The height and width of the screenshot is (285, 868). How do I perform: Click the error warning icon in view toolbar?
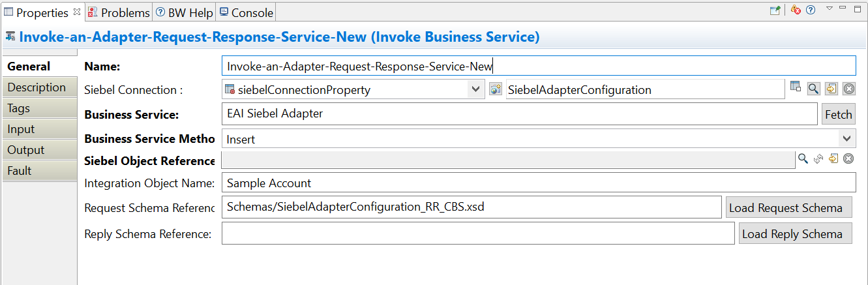click(x=796, y=10)
